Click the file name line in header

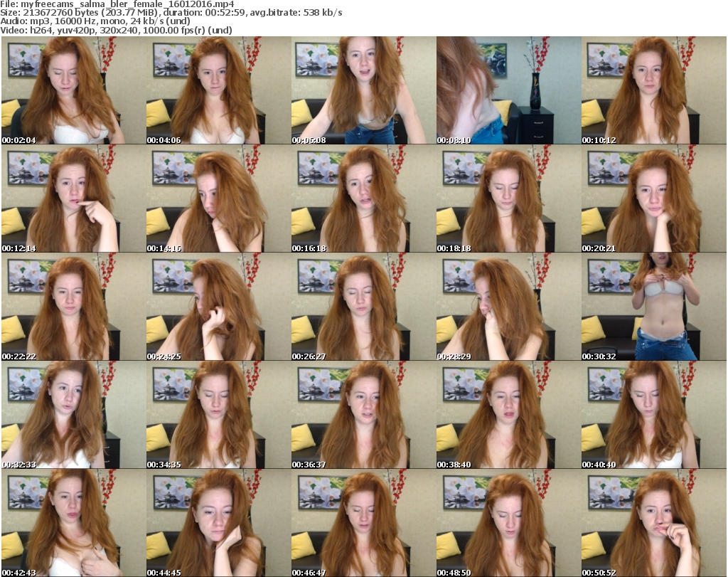(117, 4)
